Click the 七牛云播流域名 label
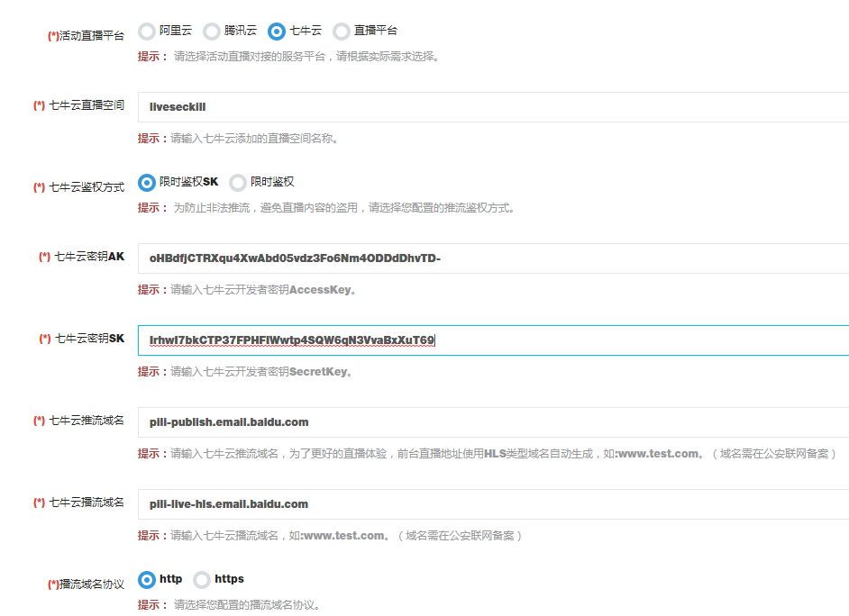849x616 pixels. click(79, 503)
